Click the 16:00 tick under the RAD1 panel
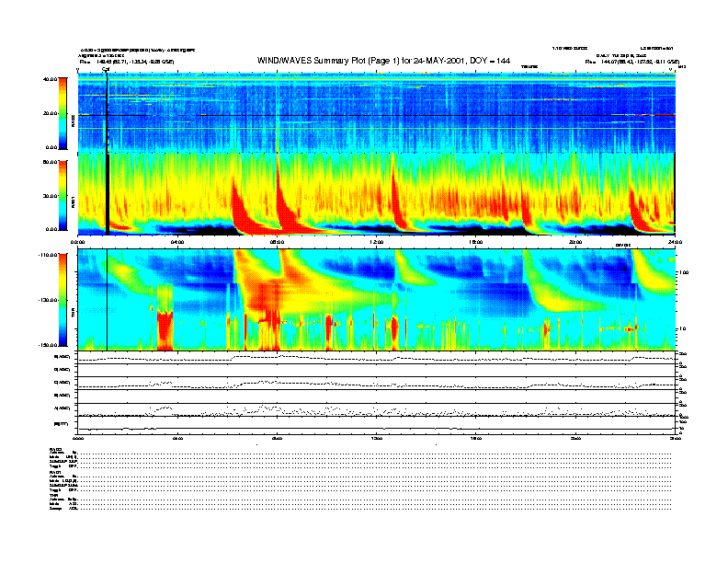 coord(476,242)
